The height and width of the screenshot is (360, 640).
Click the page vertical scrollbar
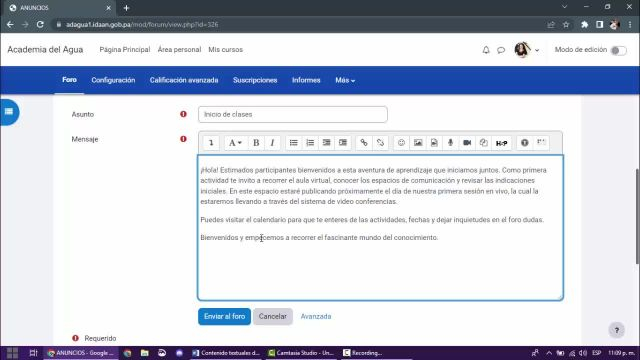pos(637,216)
